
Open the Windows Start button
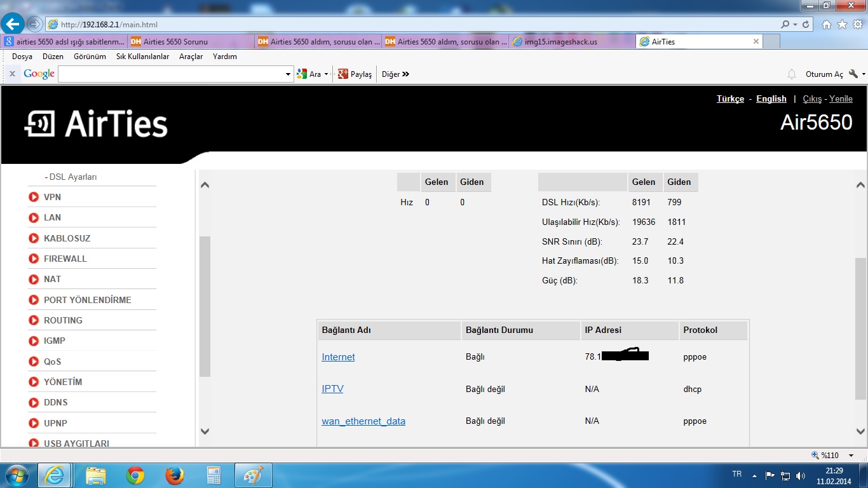pyautogui.click(x=16, y=475)
